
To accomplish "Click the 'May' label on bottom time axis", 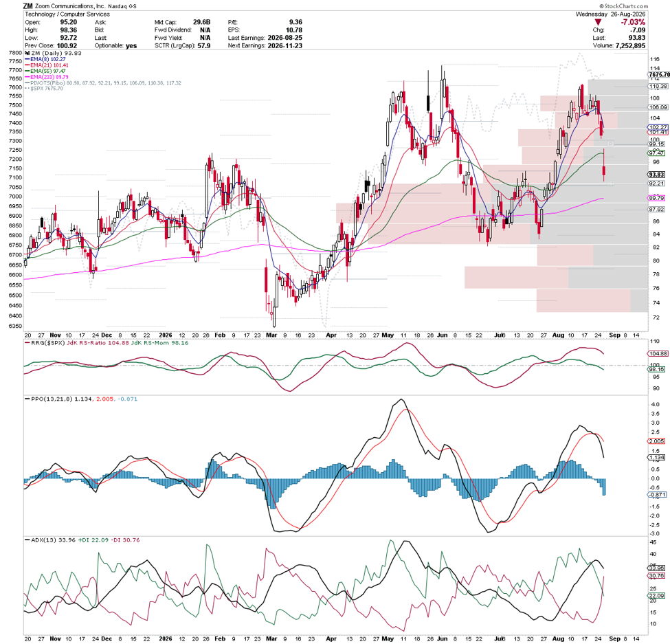I will [388, 639].
